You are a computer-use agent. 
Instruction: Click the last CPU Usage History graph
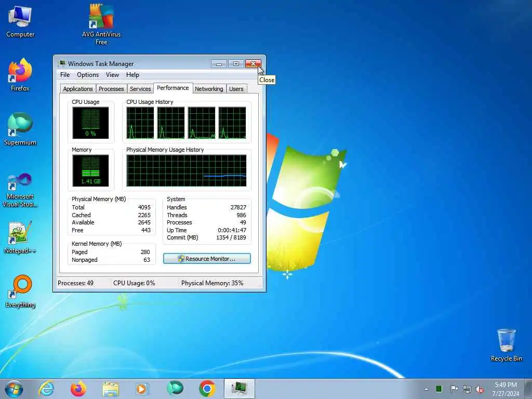232,123
